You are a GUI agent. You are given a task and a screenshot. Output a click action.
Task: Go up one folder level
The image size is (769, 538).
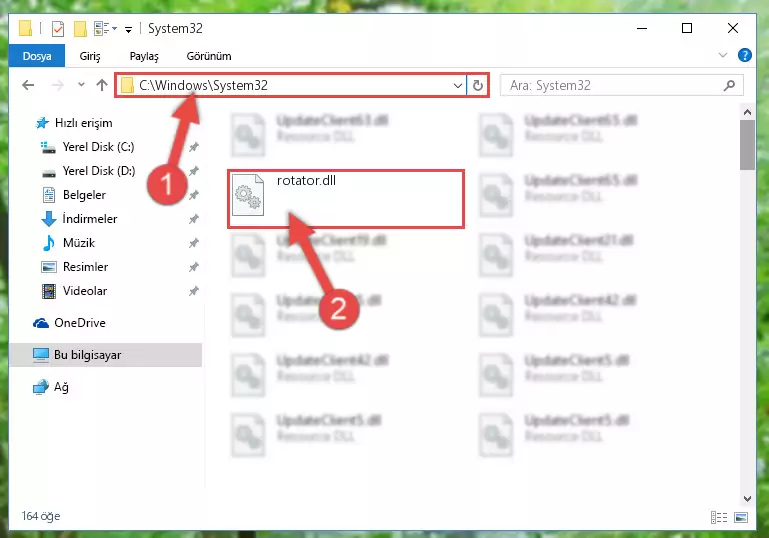102,85
